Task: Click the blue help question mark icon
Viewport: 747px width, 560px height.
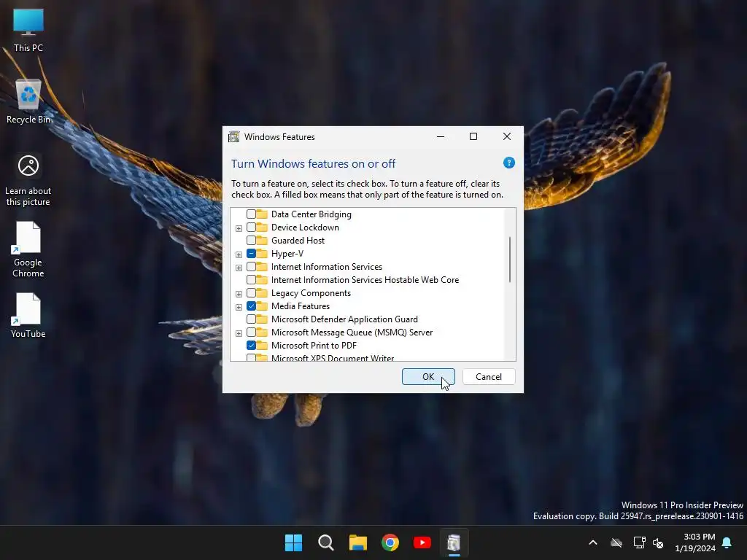Action: pyautogui.click(x=508, y=163)
